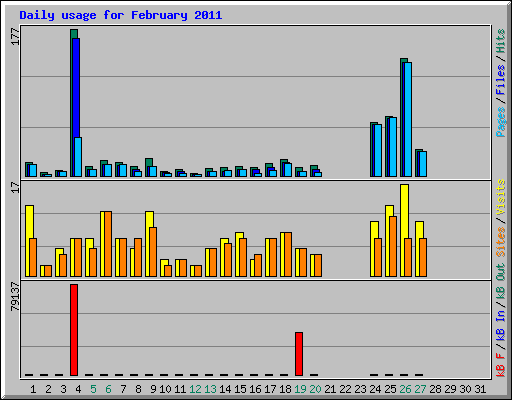Click the red kB bar for day 4
The image size is (512, 400).
74,330
